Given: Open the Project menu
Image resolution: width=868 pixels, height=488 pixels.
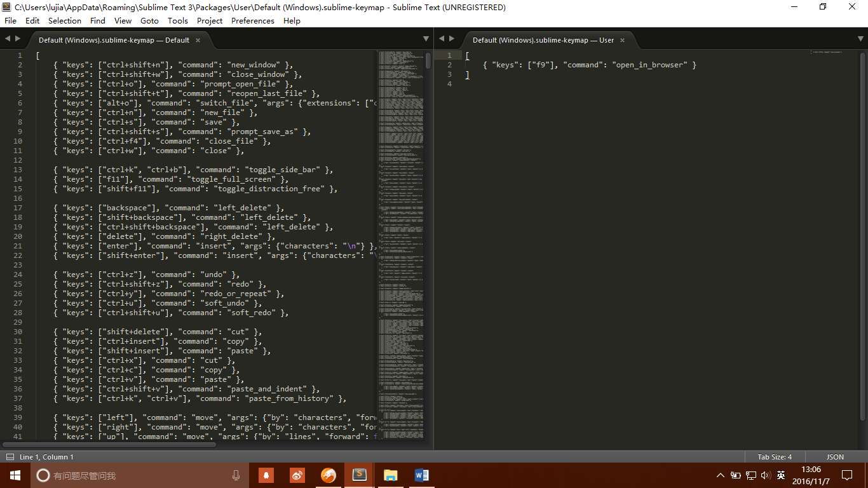Looking at the screenshot, I should pyautogui.click(x=210, y=20).
